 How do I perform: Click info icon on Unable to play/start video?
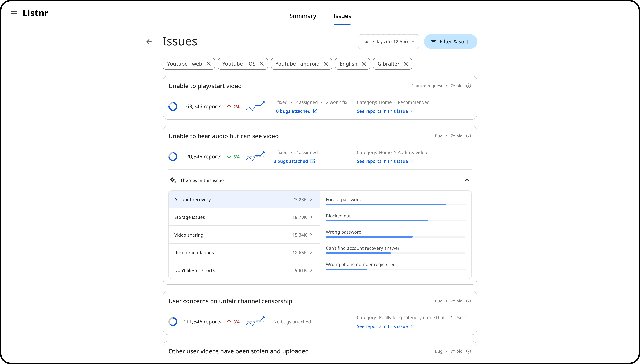coord(469,86)
